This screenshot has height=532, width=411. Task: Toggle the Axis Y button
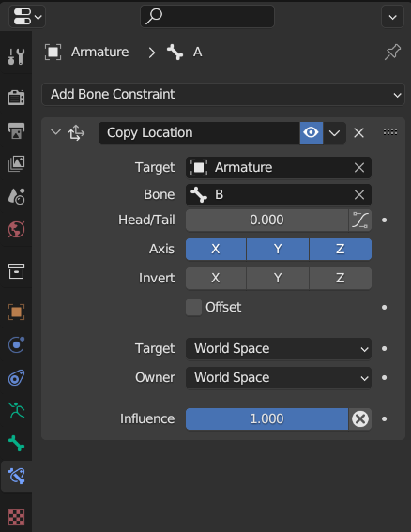coord(278,249)
